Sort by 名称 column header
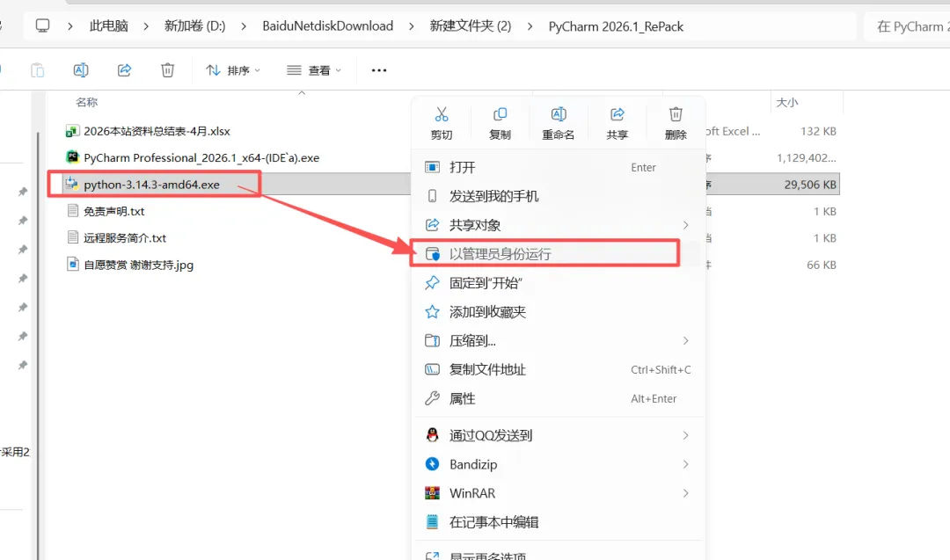 pos(86,102)
